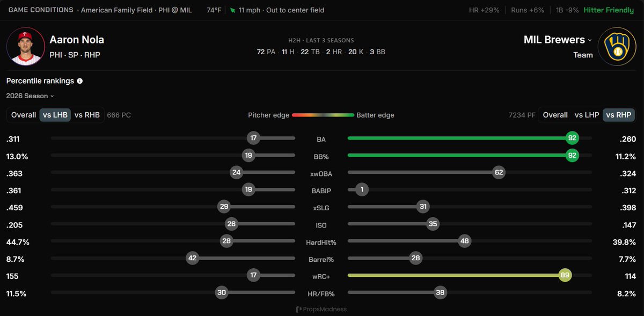Click the pitcher .311 BA value
Viewport: 644px width, 316px height.
(13, 139)
